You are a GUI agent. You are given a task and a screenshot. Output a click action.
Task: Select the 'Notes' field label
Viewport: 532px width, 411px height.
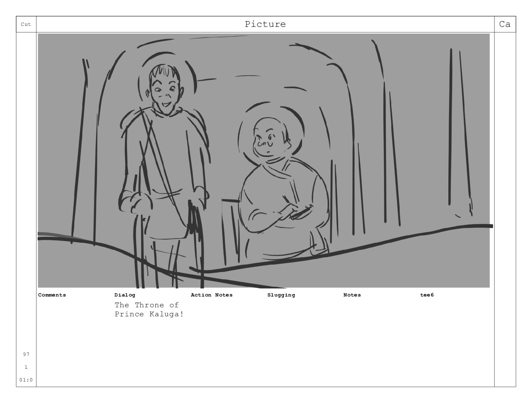[x=352, y=295]
